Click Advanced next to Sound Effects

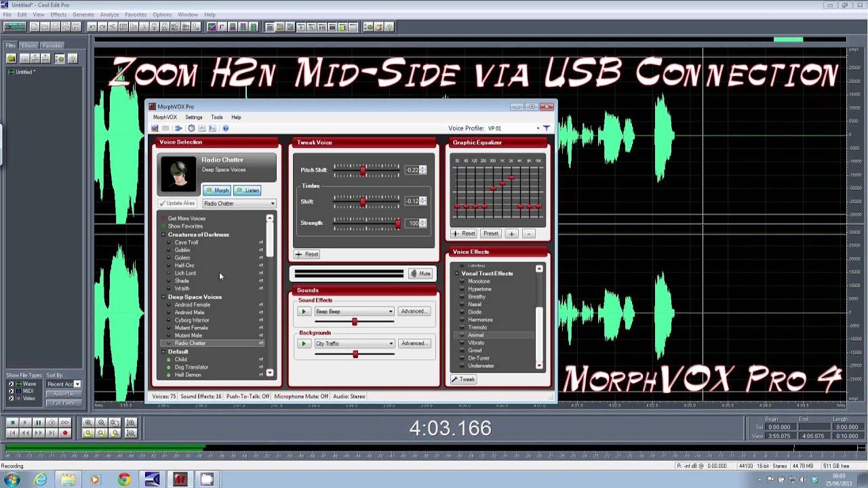pos(414,312)
